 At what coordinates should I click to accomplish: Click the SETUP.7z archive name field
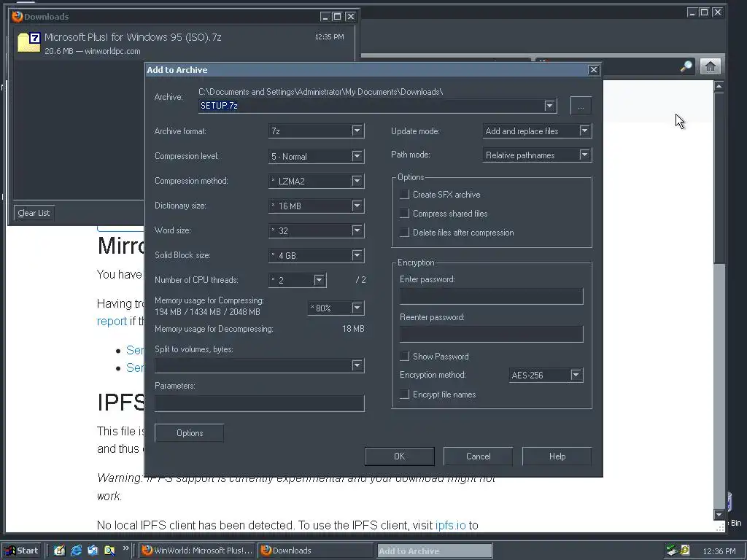point(371,106)
